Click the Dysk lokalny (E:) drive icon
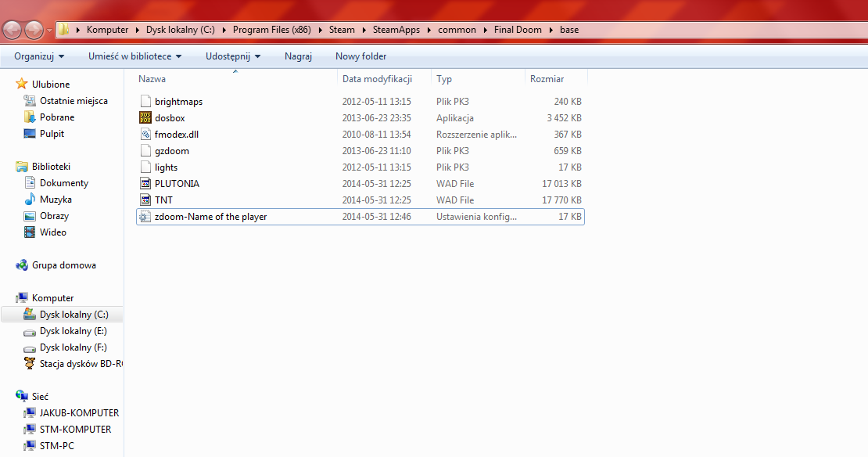 click(30, 331)
